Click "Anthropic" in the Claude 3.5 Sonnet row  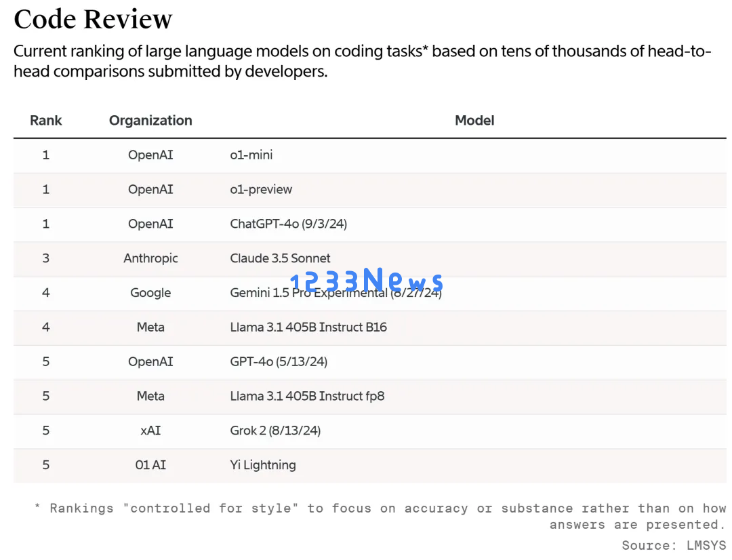(x=150, y=258)
